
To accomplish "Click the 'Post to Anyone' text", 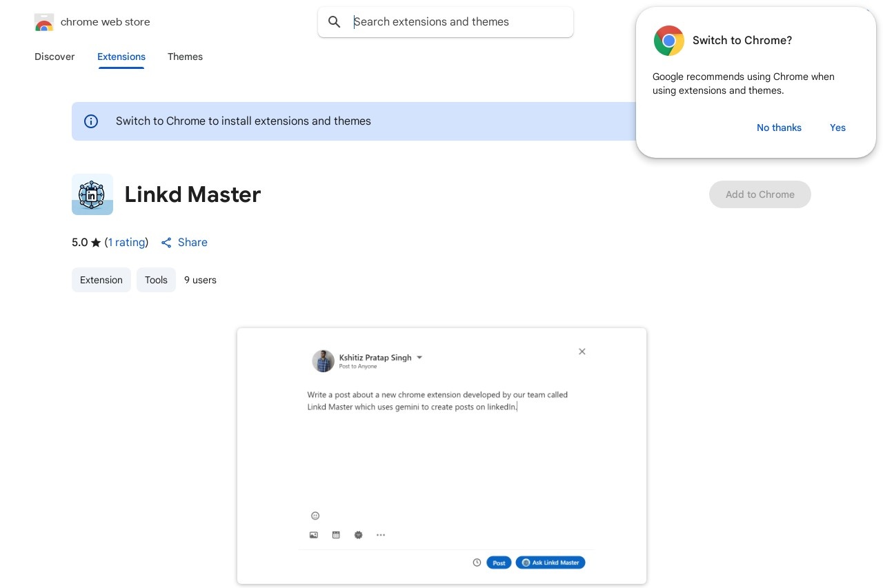I will pos(358,367).
